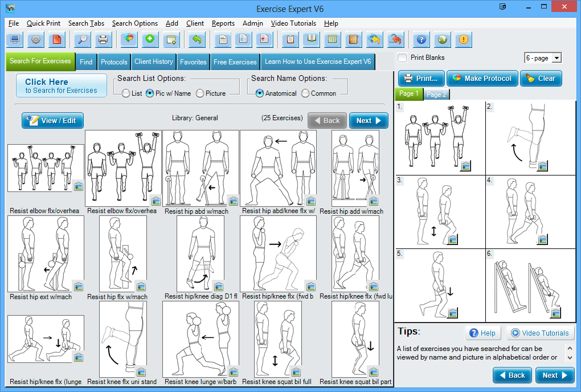581x392 pixels.
Task: Click the Help button in Tips panel
Action: (x=483, y=333)
